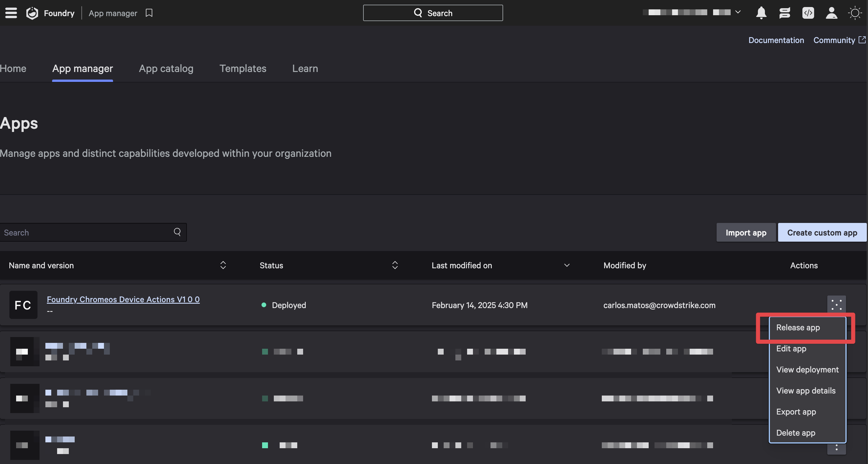Select the App manager tab
The image size is (868, 464).
pos(83,68)
